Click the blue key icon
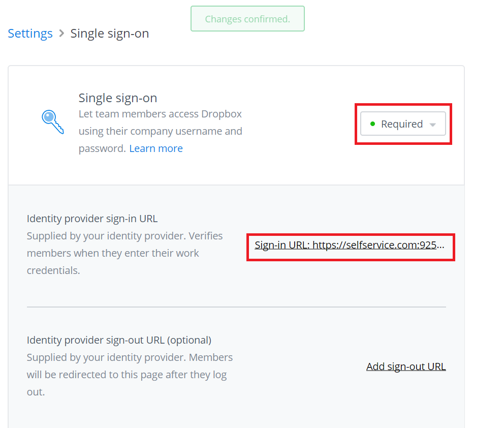The width and height of the screenshot is (504, 428). (53, 122)
